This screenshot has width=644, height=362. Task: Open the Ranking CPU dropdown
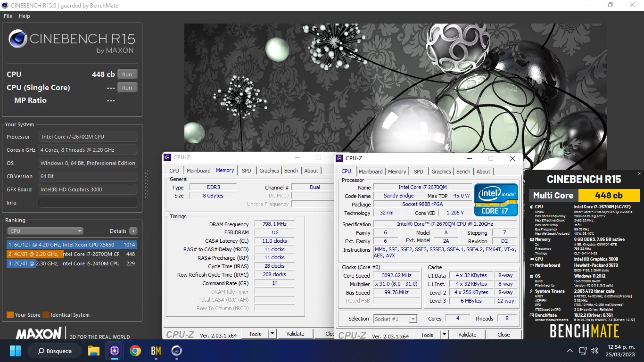[45, 231]
